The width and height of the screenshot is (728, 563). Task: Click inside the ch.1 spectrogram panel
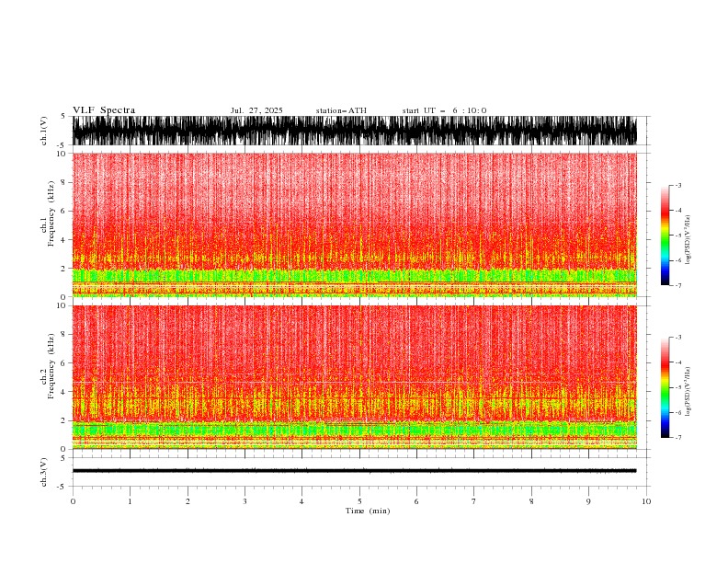354,224
